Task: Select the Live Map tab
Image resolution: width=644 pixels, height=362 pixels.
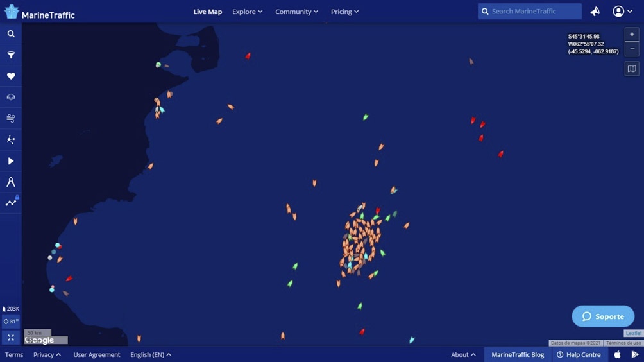Action: tap(207, 12)
